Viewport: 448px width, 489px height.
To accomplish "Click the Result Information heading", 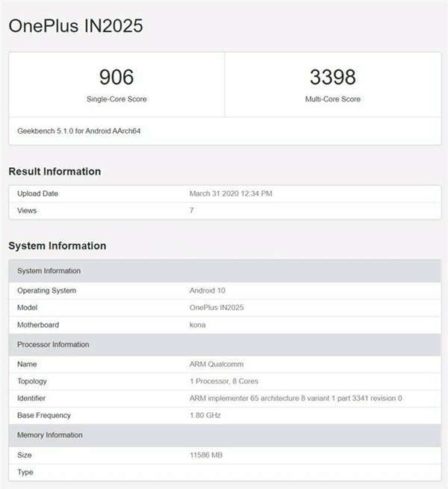I will 55,171.
